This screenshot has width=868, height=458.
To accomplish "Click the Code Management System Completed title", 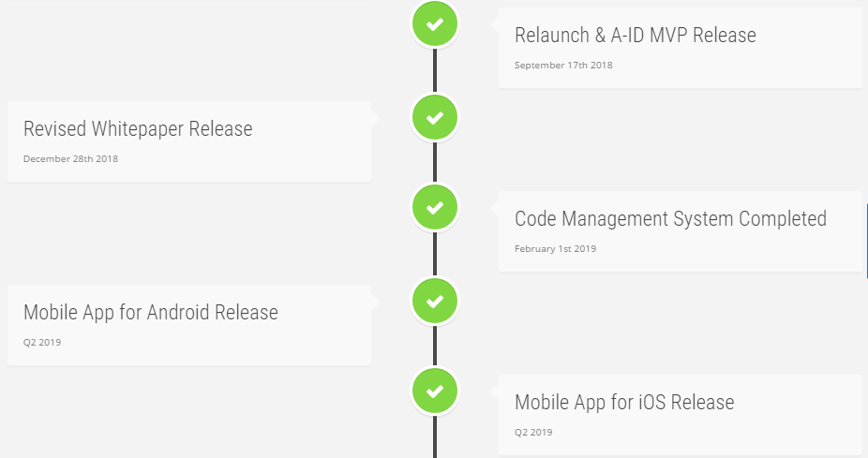I will (x=670, y=219).
